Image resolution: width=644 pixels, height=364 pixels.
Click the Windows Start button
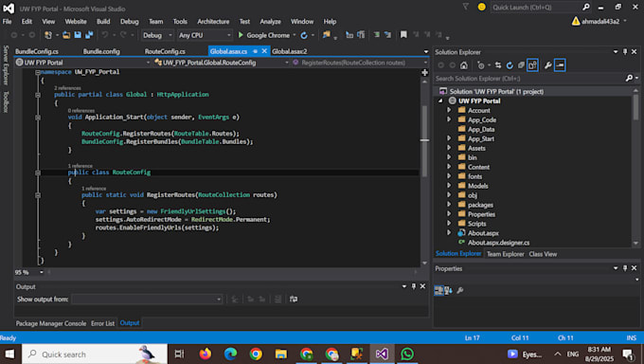click(9, 354)
